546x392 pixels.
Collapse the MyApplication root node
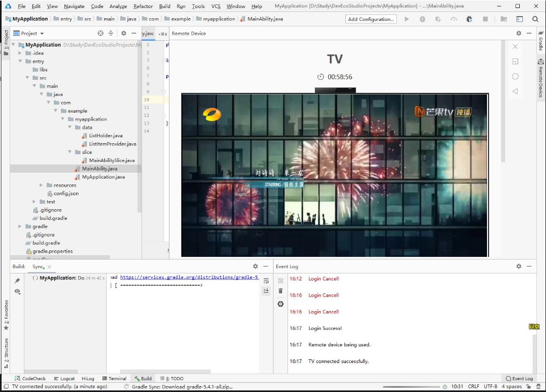13,45
